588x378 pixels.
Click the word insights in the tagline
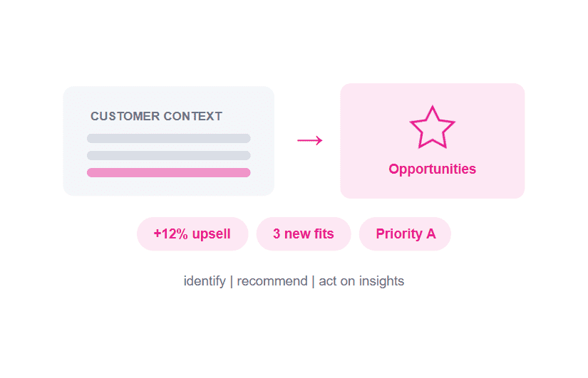point(381,281)
